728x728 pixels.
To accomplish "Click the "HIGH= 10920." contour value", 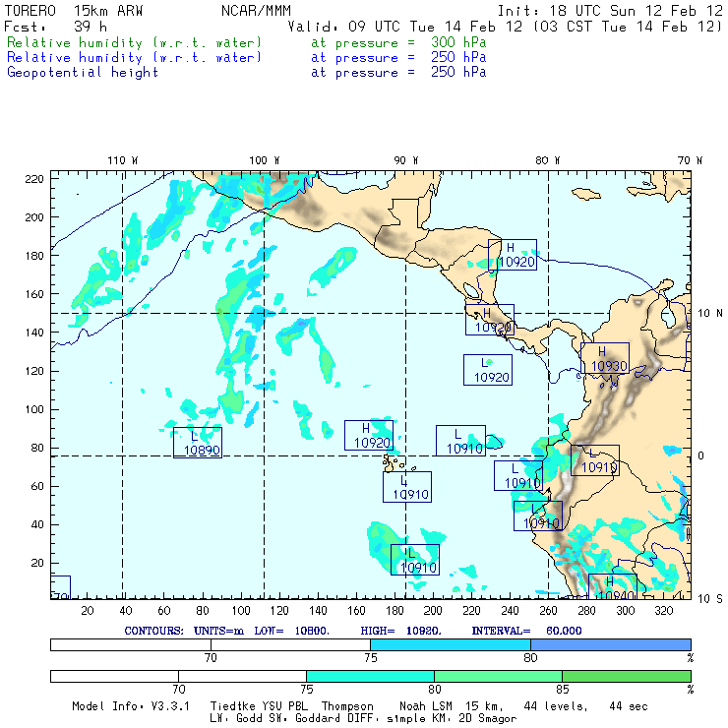I will [x=400, y=631].
